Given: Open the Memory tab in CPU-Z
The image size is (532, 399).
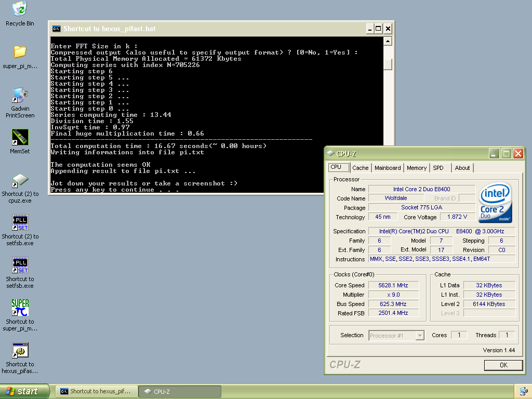Looking at the screenshot, I should [417, 168].
